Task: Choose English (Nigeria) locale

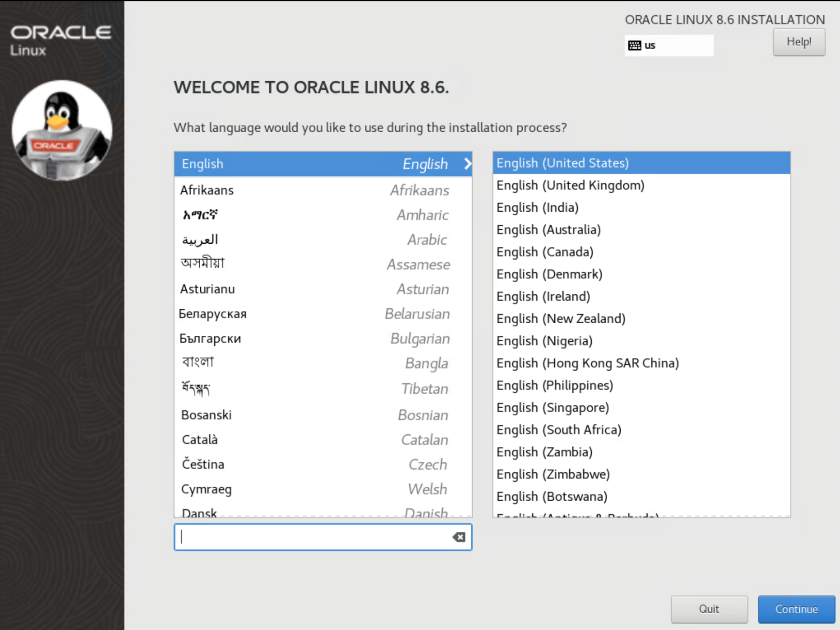Action: point(642,341)
